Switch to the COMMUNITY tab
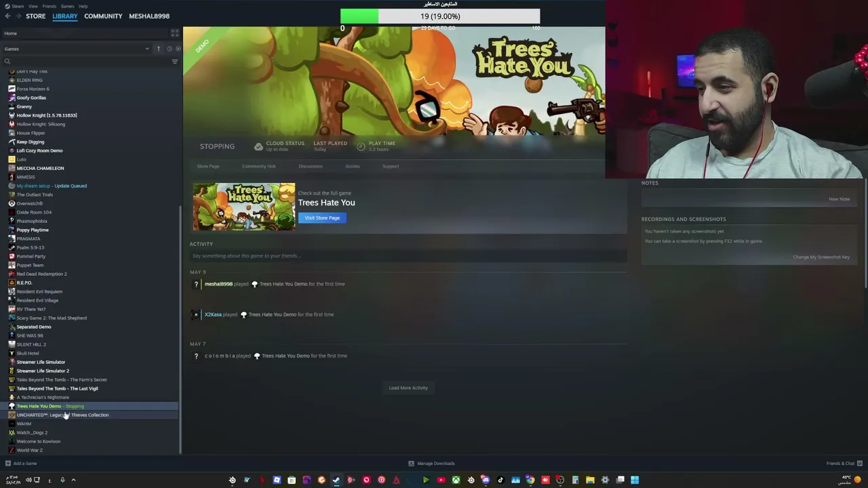Screen dimensions: 868x488 [103, 16]
